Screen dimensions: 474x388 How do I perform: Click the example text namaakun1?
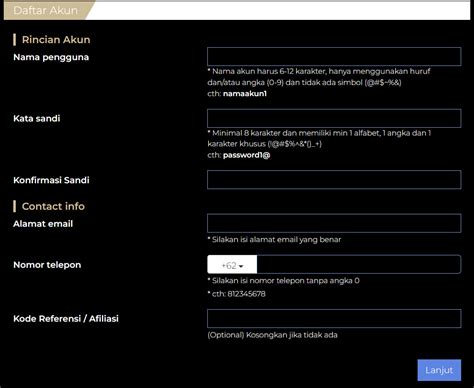click(x=245, y=94)
